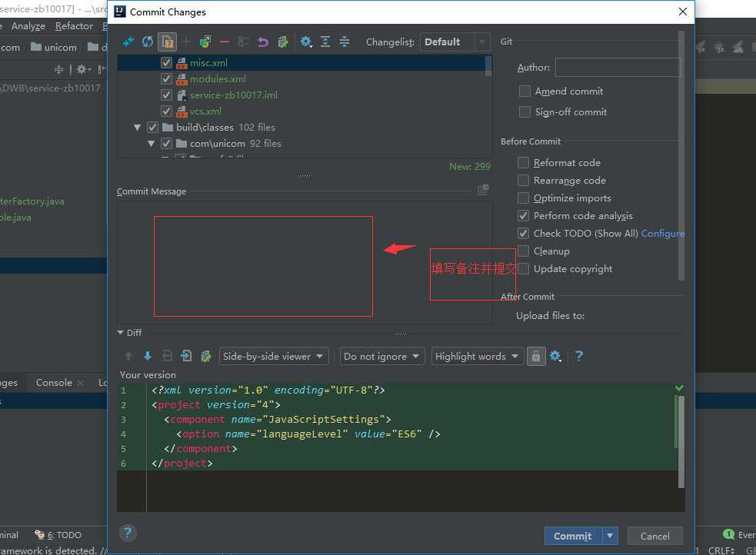756x555 pixels.
Task: Open commit message history icon
Action: pos(483,190)
